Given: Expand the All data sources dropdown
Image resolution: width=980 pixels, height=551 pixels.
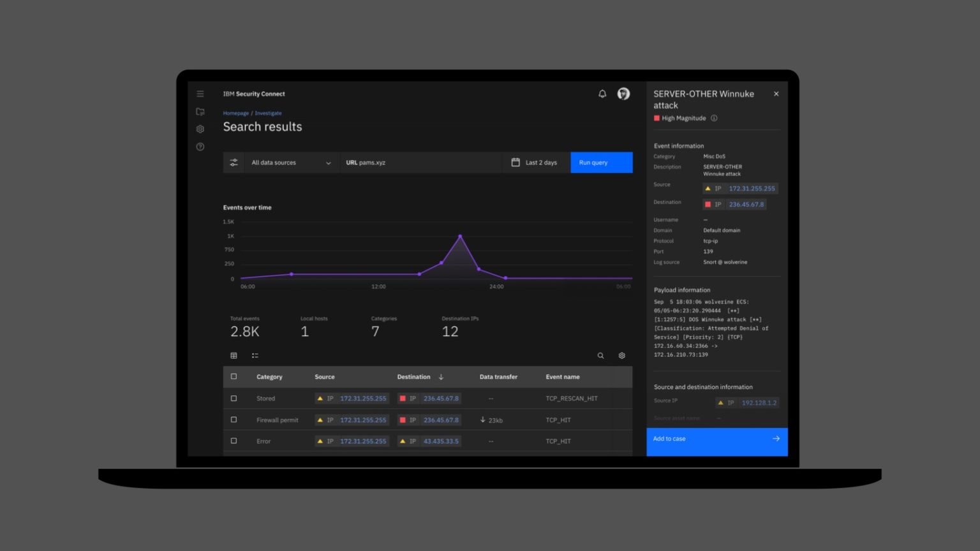Looking at the screenshot, I should (292, 163).
